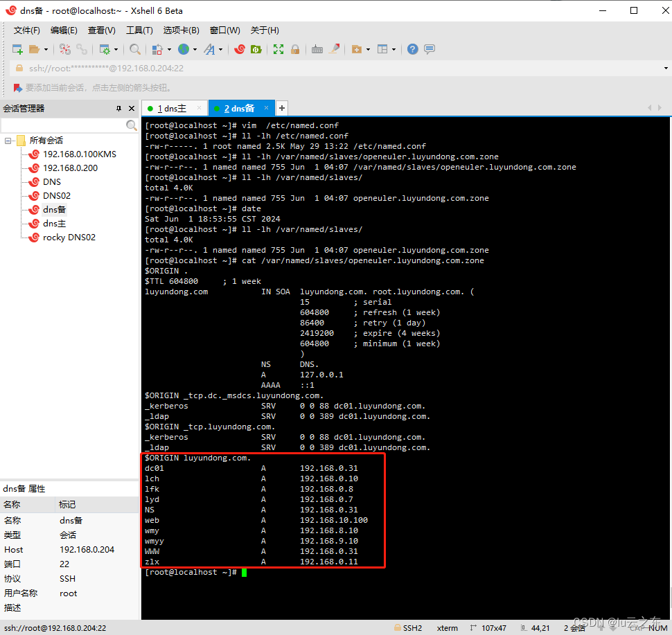Click the lock screen padlock icon
Screen dimensions: 672x635
click(x=295, y=49)
